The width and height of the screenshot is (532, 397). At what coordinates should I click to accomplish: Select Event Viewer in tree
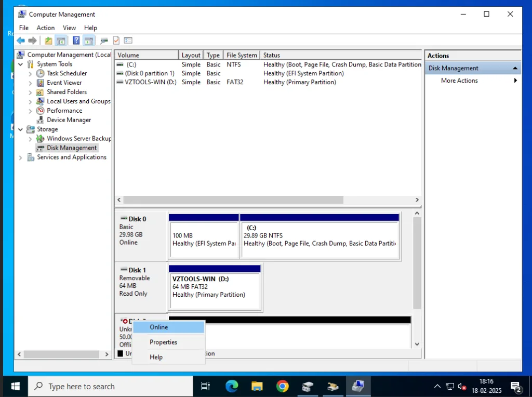pos(64,83)
